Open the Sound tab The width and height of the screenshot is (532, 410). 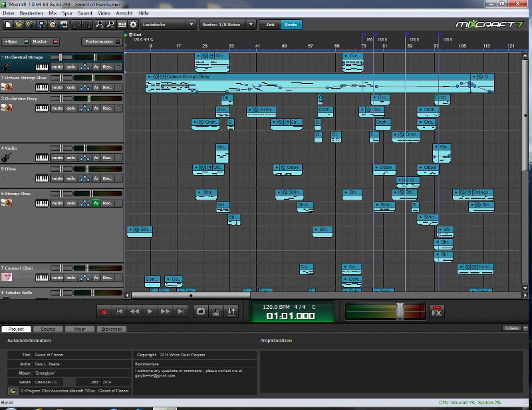[47, 329]
